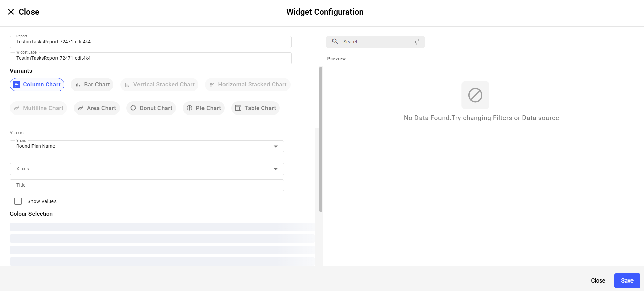This screenshot has height=291, width=644.
Task: Click the first Colour Selection bar
Action: pyautogui.click(x=162, y=227)
